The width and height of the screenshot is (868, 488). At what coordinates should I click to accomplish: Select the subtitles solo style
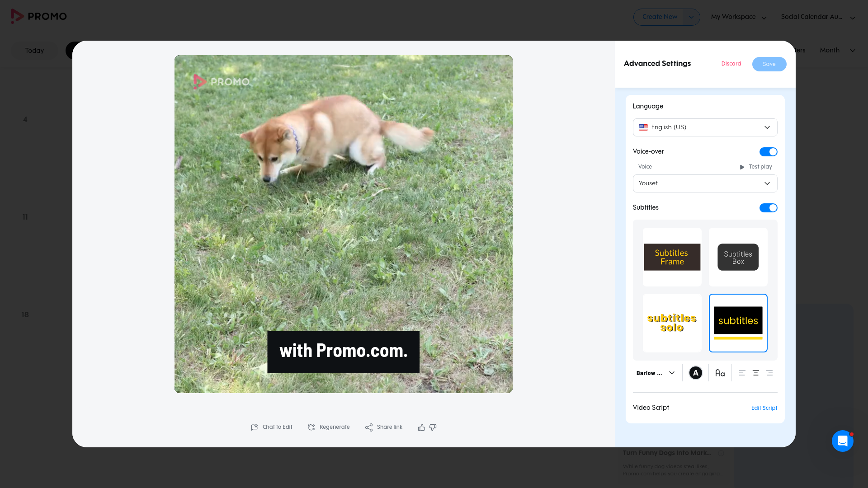pyautogui.click(x=672, y=323)
